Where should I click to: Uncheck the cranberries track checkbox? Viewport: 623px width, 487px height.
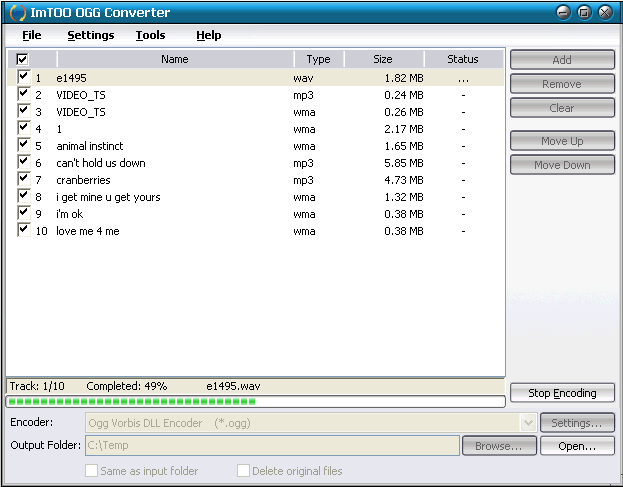[x=23, y=179]
